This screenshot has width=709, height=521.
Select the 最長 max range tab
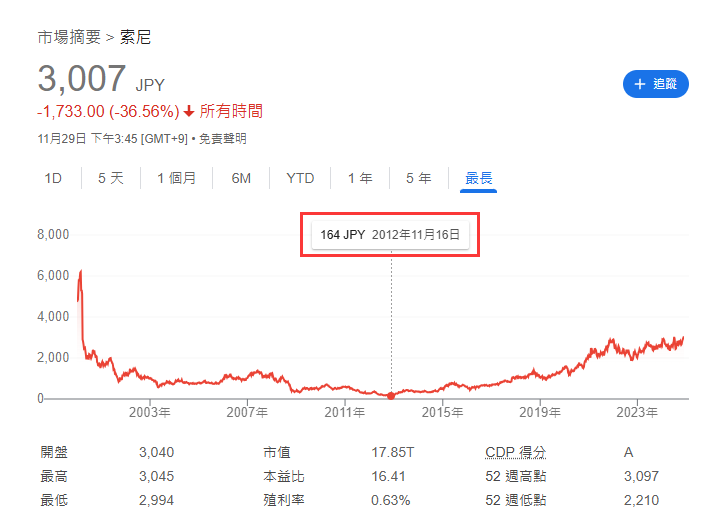[x=478, y=178]
